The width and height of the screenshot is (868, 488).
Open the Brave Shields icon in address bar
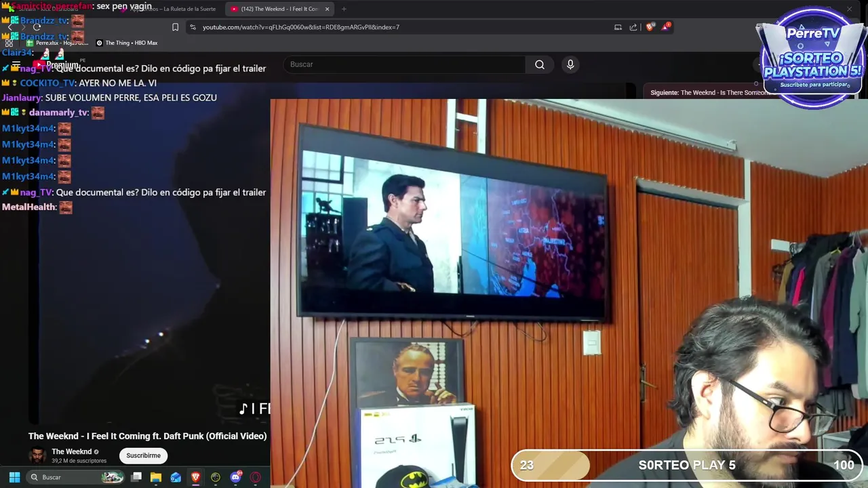(650, 27)
